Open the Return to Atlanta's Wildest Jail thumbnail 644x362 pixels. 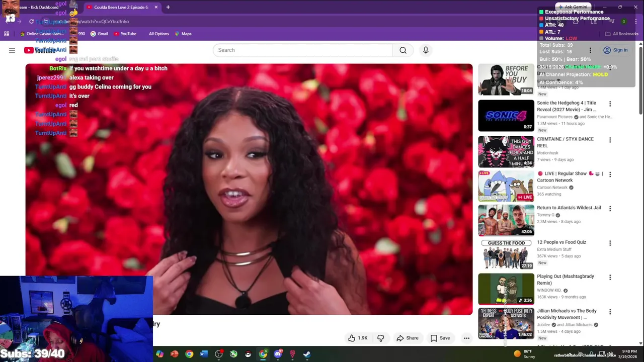(506, 220)
